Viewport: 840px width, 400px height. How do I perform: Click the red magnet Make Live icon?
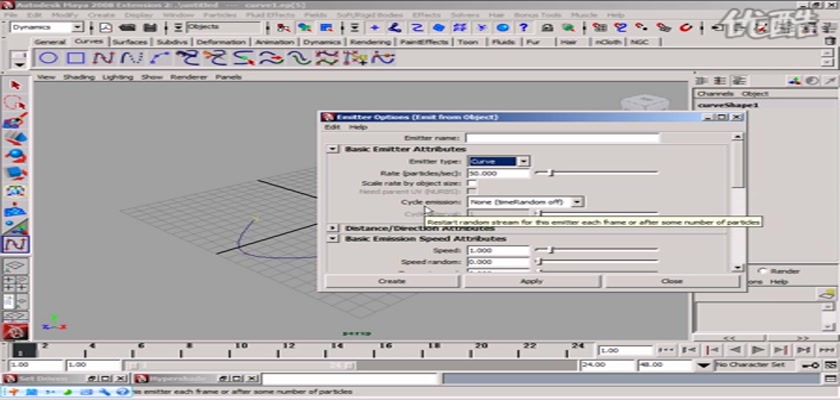[x=686, y=27]
